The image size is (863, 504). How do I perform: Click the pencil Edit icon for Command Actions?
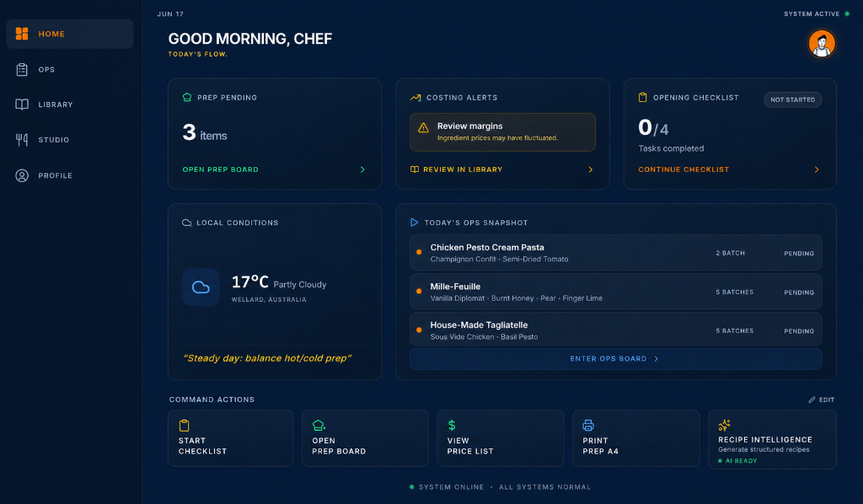pos(812,400)
